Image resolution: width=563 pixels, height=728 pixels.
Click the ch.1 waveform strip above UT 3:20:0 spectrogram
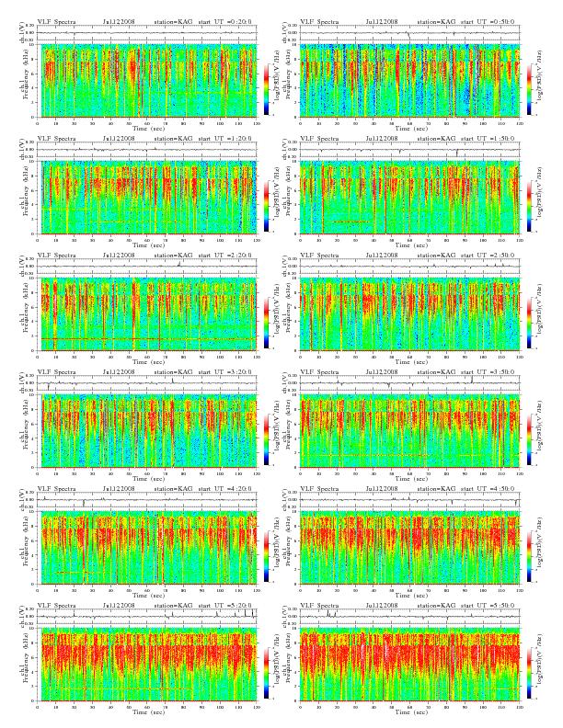[147, 383]
